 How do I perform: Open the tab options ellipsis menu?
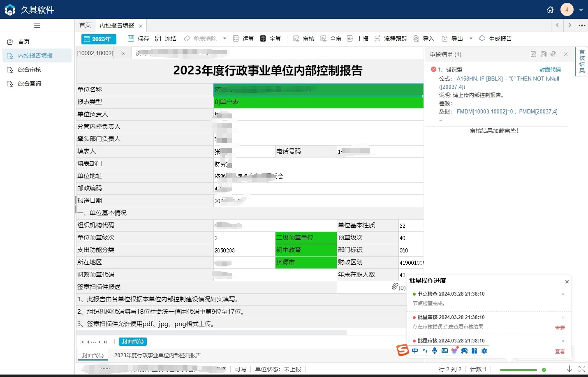point(582,25)
